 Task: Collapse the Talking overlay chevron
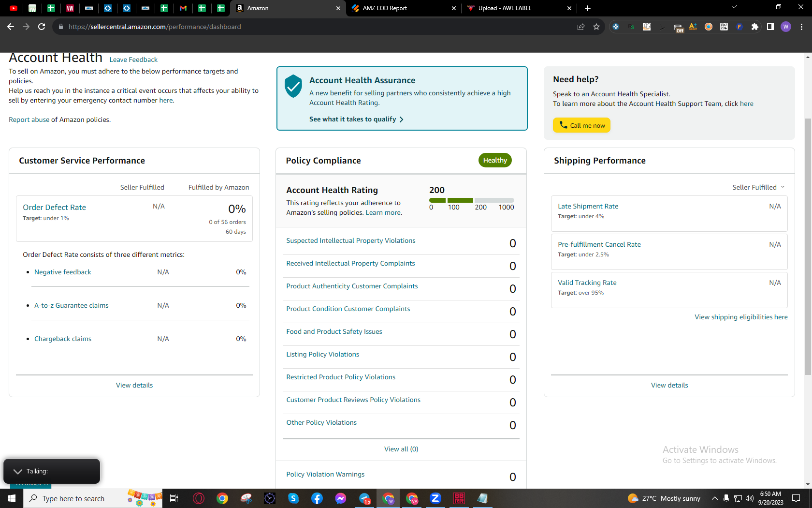click(x=18, y=471)
